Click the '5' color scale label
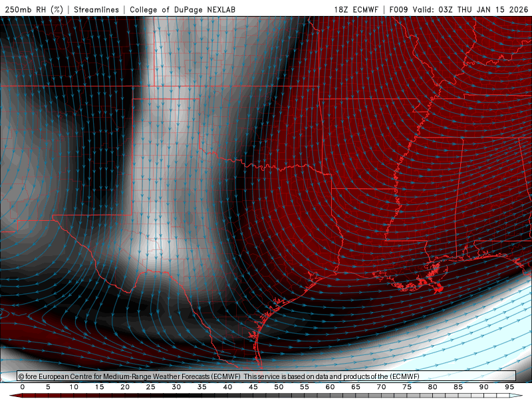The image size is (532, 399). (48, 387)
